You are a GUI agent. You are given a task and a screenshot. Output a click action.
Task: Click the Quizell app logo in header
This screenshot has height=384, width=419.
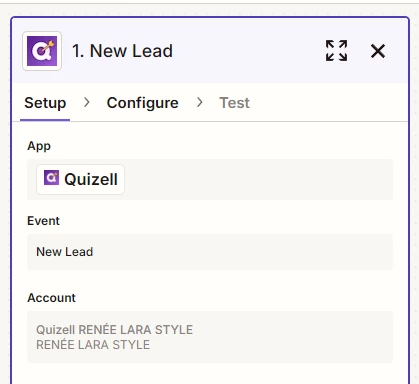[42, 51]
